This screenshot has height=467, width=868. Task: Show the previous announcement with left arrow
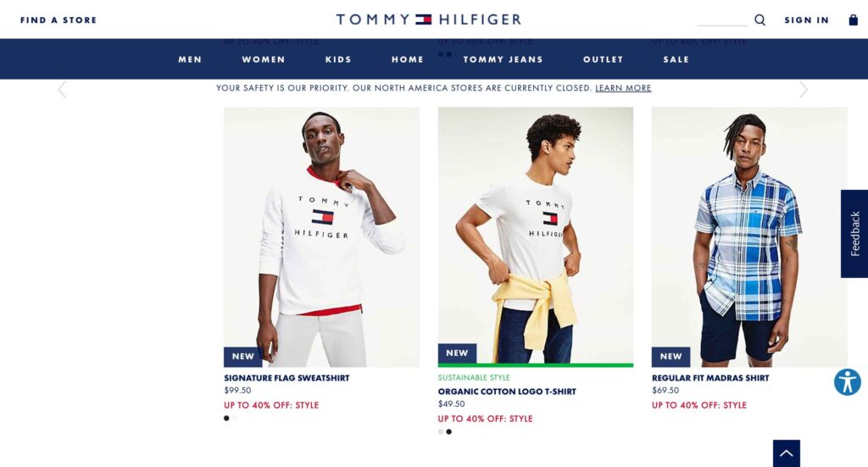click(x=62, y=89)
